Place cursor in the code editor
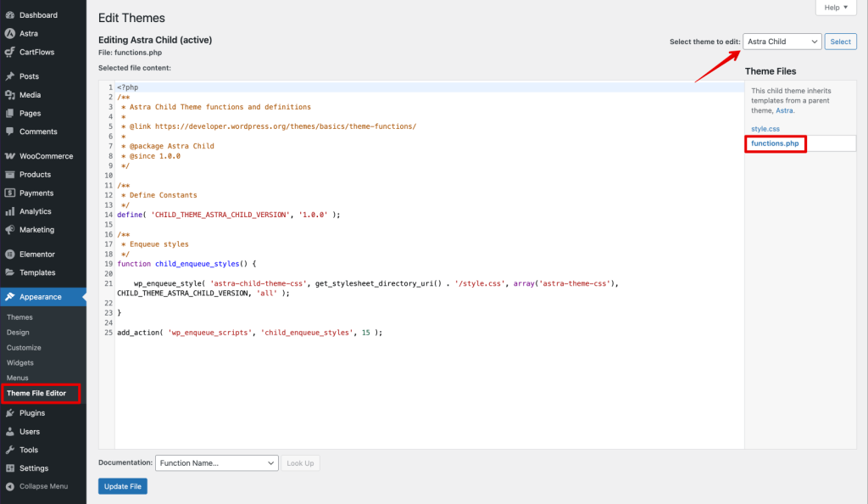Image resolution: width=868 pixels, height=504 pixels. [381, 255]
